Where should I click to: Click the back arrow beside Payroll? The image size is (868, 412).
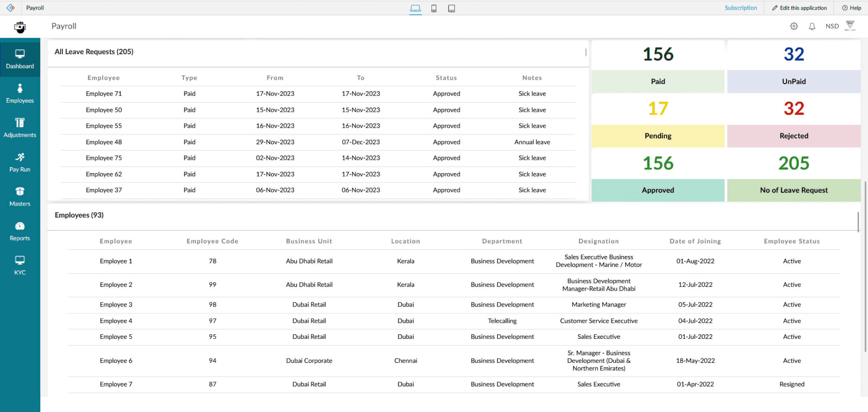[10, 8]
